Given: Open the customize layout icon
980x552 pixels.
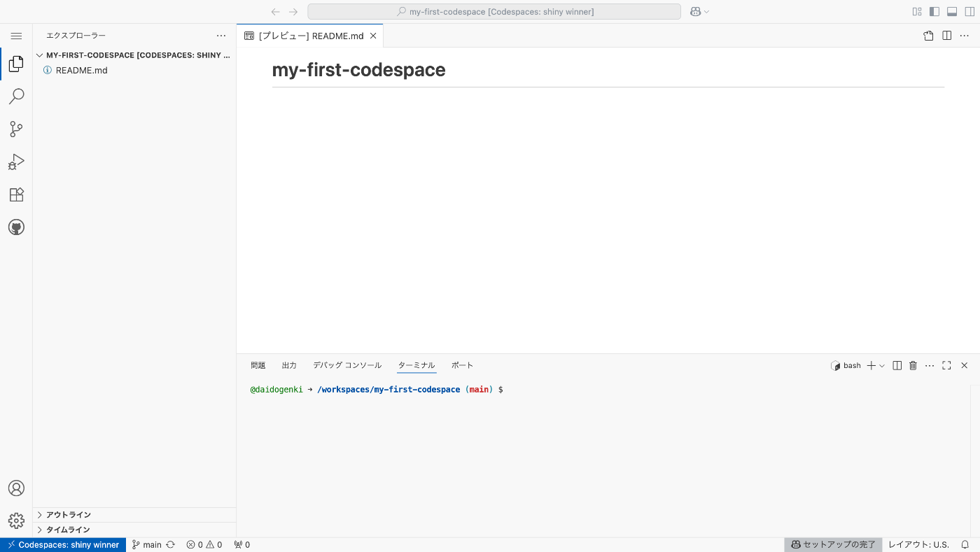Looking at the screenshot, I should (917, 12).
